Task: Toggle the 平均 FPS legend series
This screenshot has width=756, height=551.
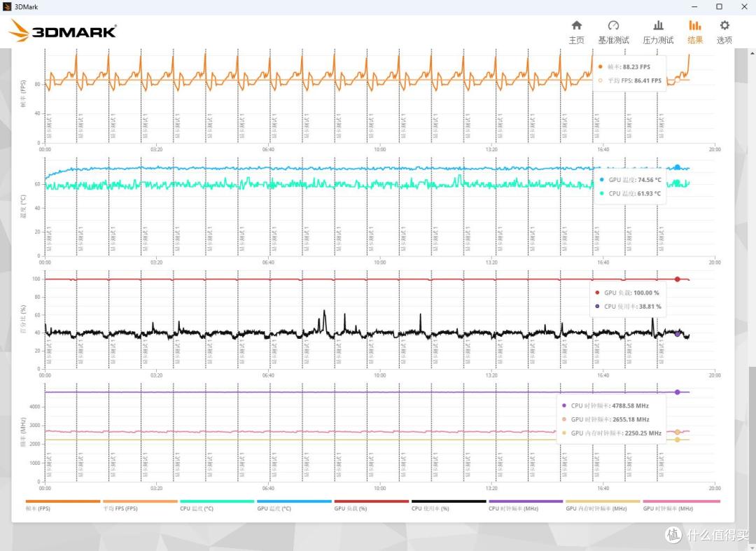Action: coord(140,505)
